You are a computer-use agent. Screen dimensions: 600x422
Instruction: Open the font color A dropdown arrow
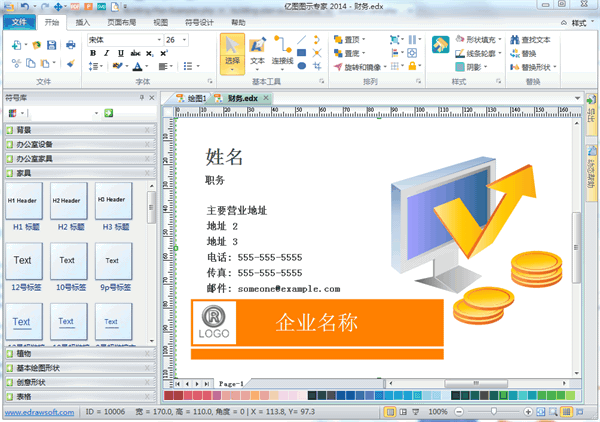147,67
